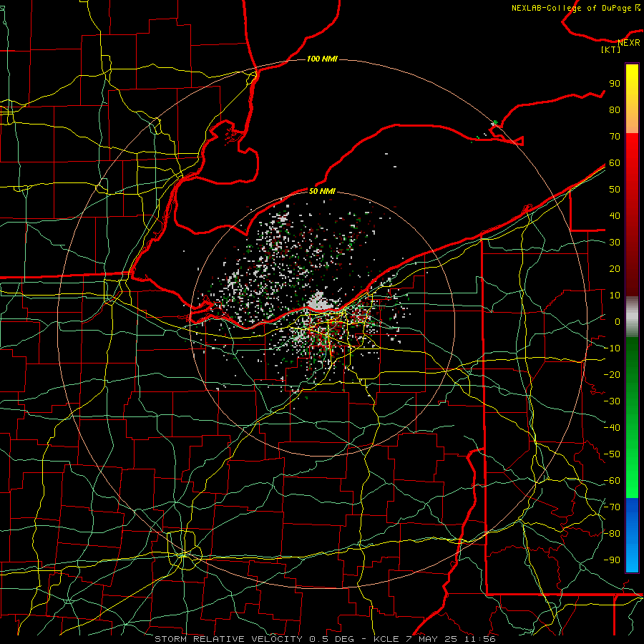Click the [KT] units label

pos(611,49)
